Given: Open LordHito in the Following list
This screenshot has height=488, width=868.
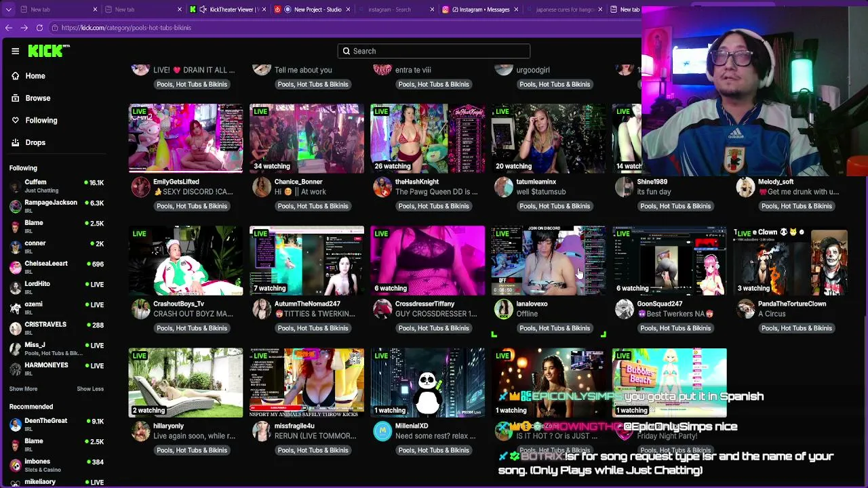Looking at the screenshot, I should (57, 288).
